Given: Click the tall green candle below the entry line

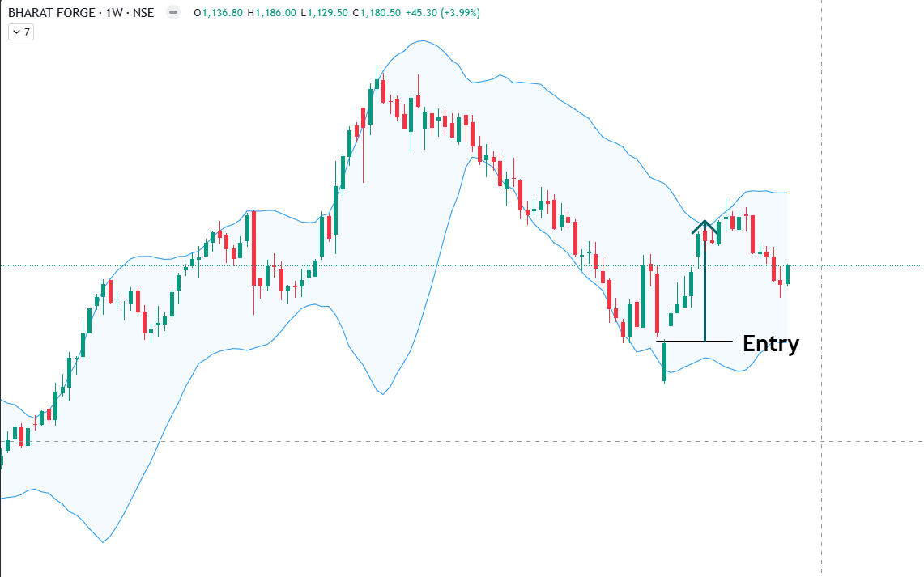Looking at the screenshot, I should click(x=664, y=361).
